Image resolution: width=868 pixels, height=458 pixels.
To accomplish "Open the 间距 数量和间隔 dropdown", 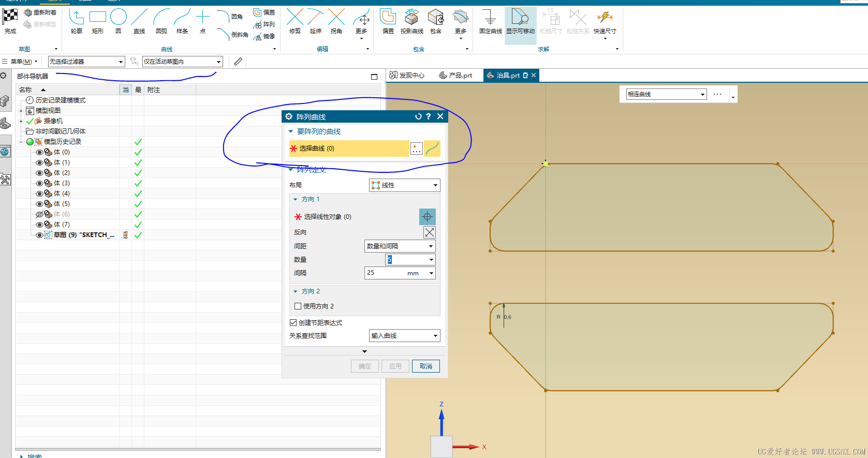I will (x=400, y=246).
